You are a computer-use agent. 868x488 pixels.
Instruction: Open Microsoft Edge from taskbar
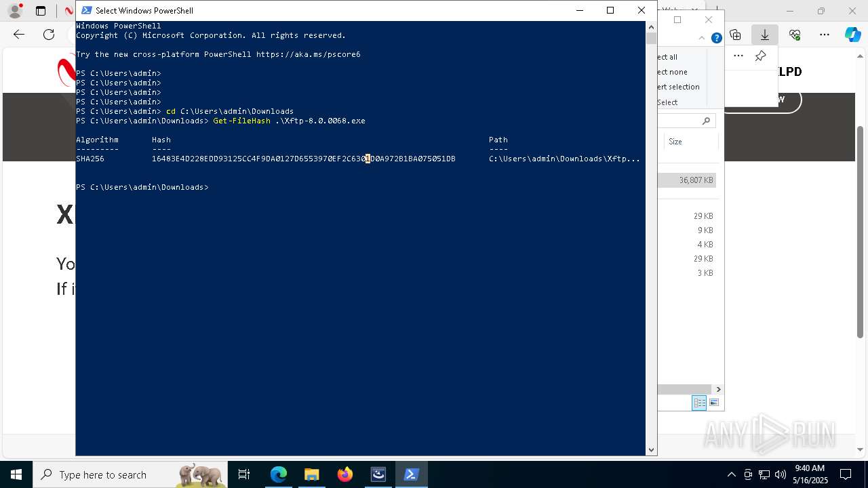tap(279, 474)
